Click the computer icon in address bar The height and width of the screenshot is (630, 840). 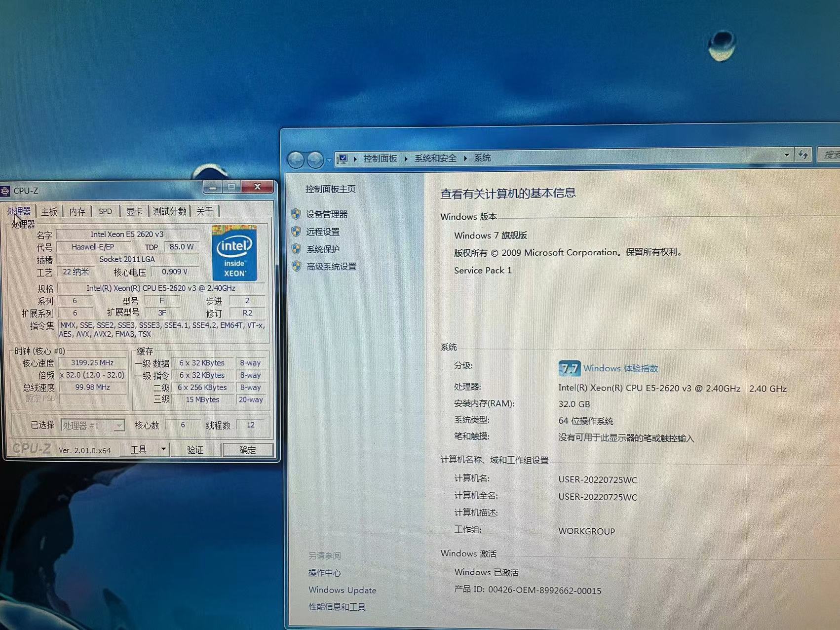pos(342,158)
